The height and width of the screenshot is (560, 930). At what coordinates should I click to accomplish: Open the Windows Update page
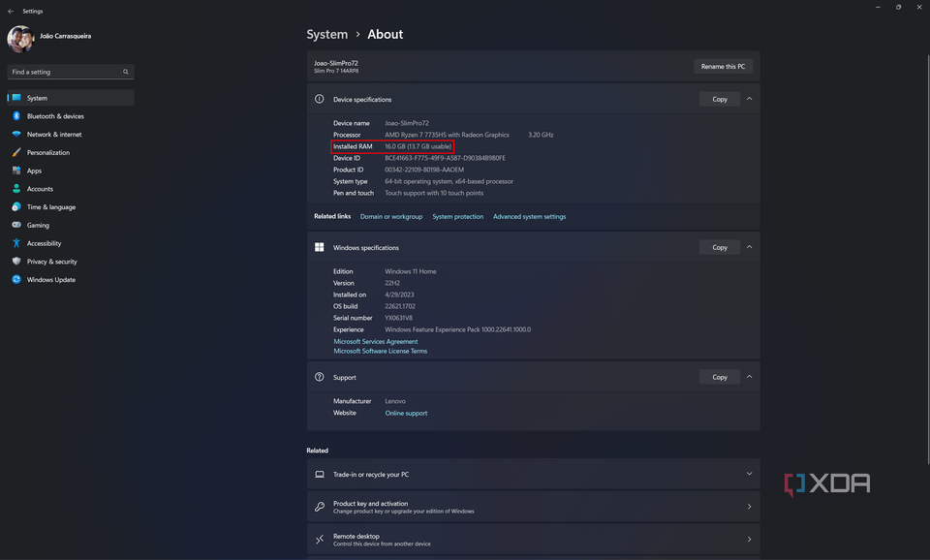71,279
